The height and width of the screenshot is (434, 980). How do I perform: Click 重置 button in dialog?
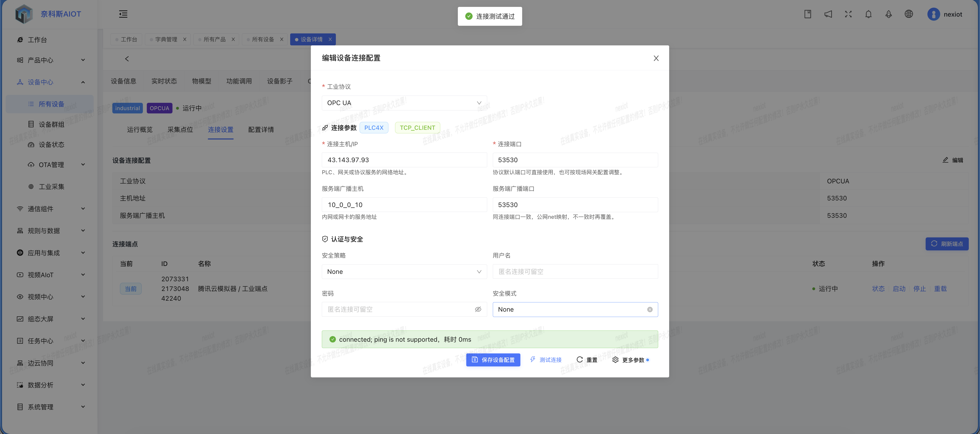click(587, 360)
